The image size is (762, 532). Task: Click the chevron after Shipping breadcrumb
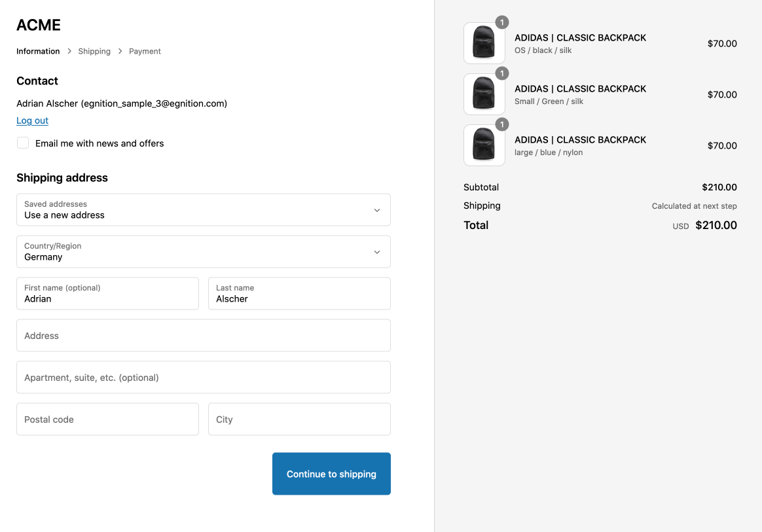tap(120, 51)
